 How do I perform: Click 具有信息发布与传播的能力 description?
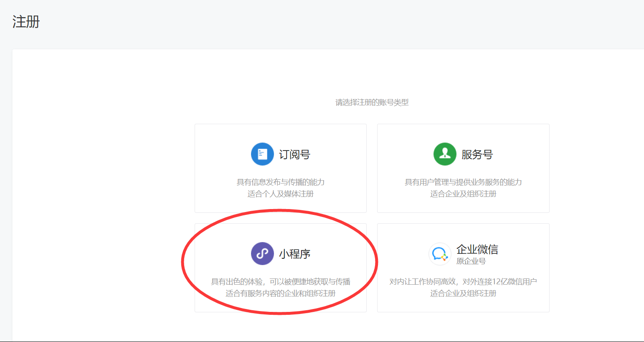pyautogui.click(x=281, y=182)
